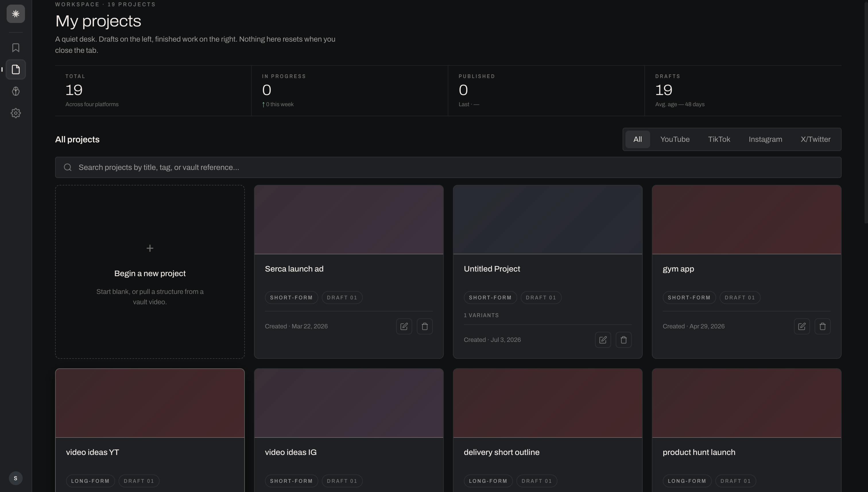Filter projects by X/Twitter
The image size is (868, 492).
click(815, 139)
